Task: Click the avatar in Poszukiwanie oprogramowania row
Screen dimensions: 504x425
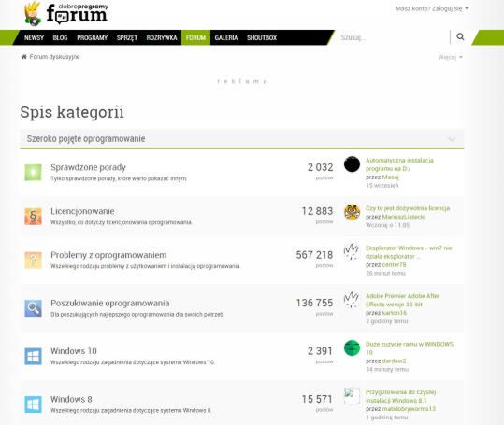Action: 352,300
